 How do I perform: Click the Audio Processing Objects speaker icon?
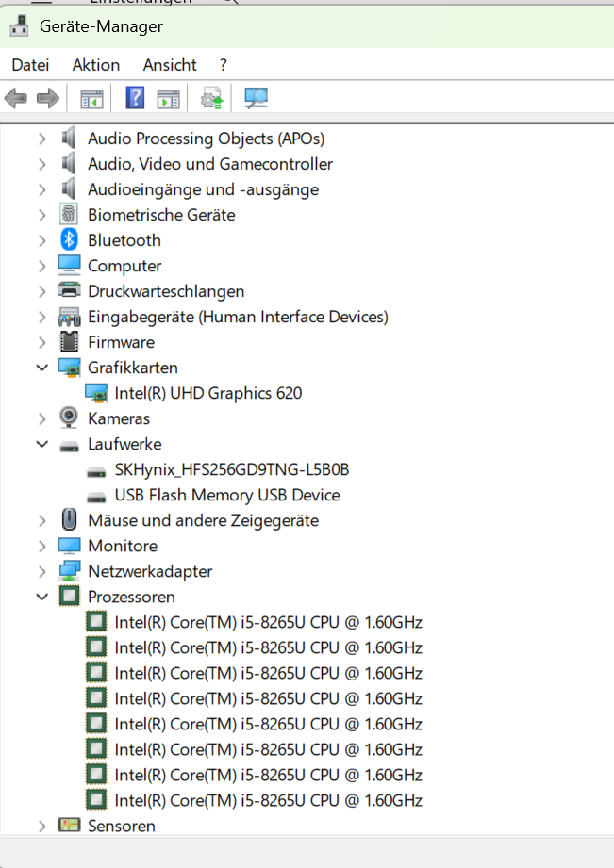(x=69, y=138)
